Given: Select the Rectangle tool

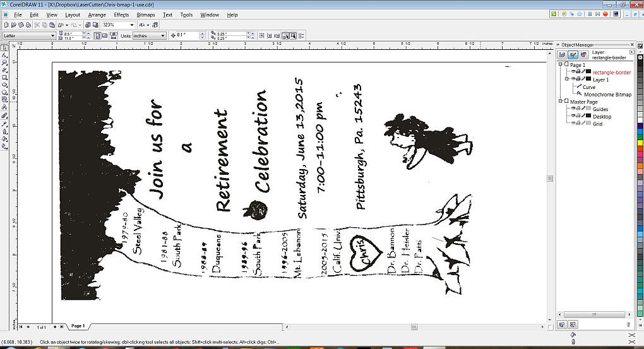Looking at the screenshot, I should (x=4, y=77).
